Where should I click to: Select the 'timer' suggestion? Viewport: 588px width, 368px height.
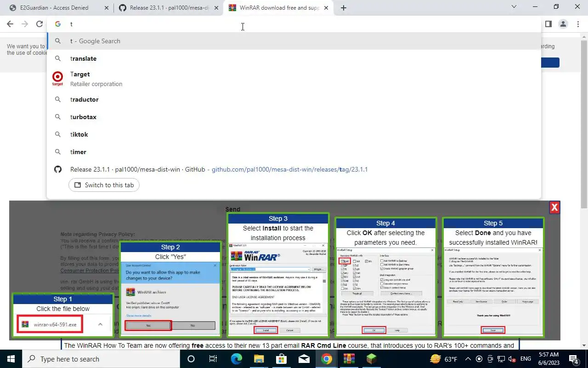tap(294, 152)
